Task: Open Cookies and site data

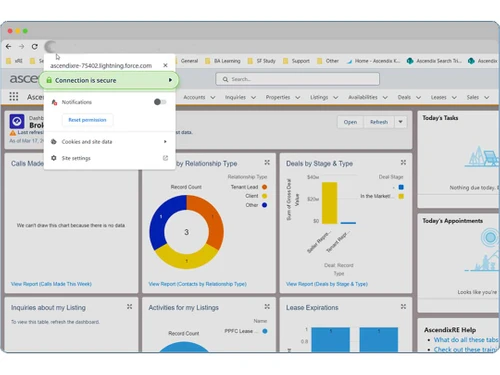Action: (x=109, y=142)
